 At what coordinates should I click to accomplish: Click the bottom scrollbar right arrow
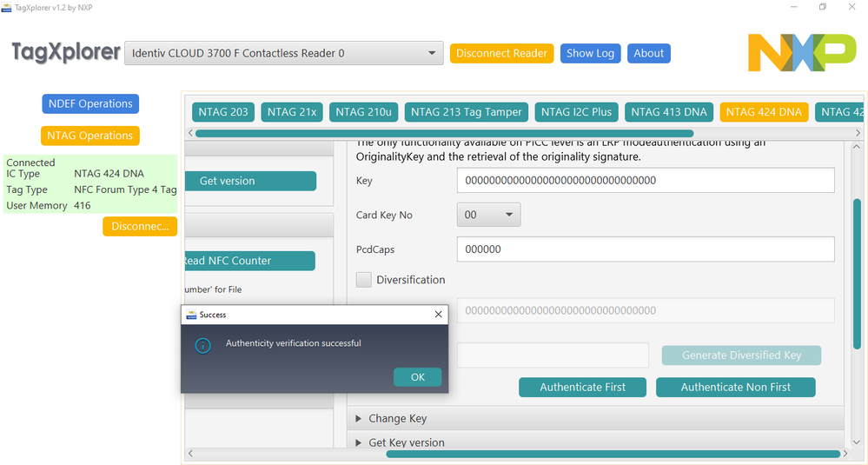click(x=845, y=454)
